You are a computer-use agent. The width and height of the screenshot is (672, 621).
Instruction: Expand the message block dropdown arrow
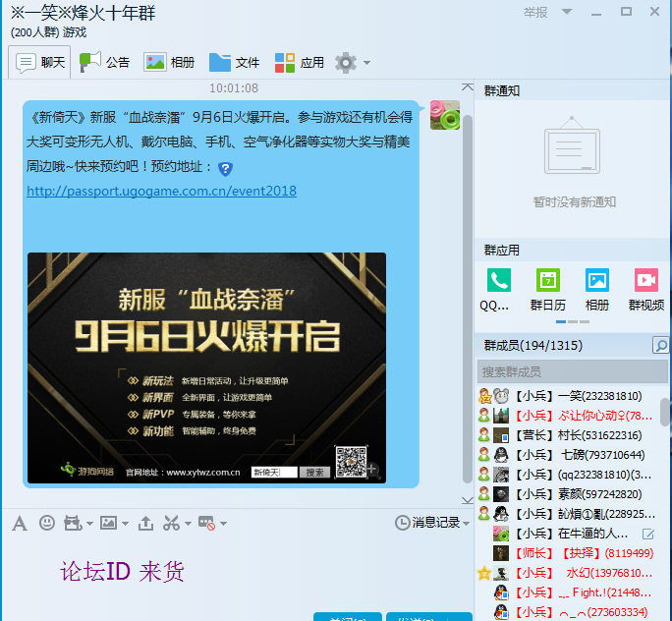click(x=223, y=524)
